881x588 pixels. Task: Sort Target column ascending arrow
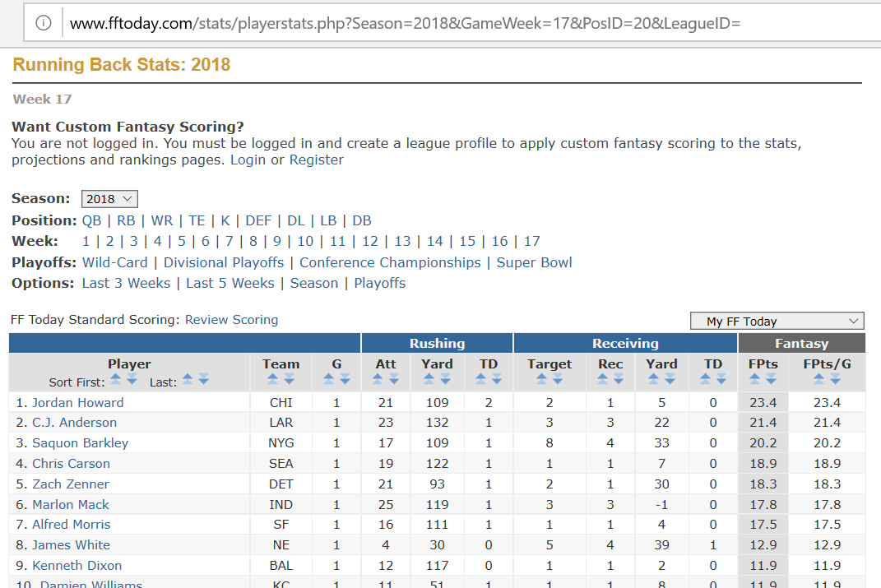(541, 379)
